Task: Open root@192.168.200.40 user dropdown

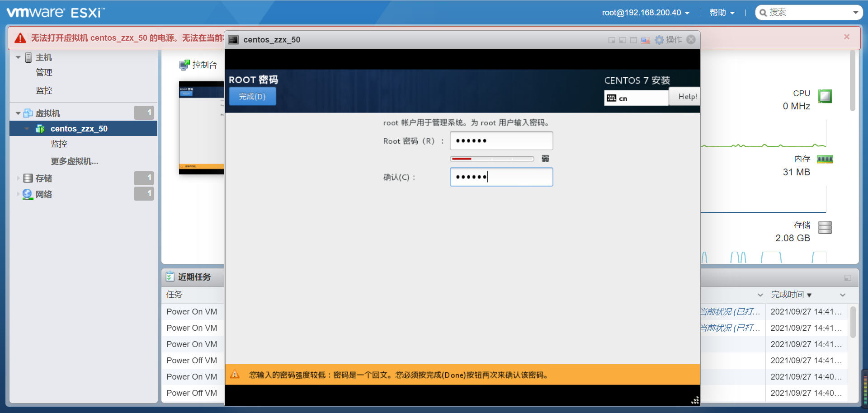Action: click(646, 13)
